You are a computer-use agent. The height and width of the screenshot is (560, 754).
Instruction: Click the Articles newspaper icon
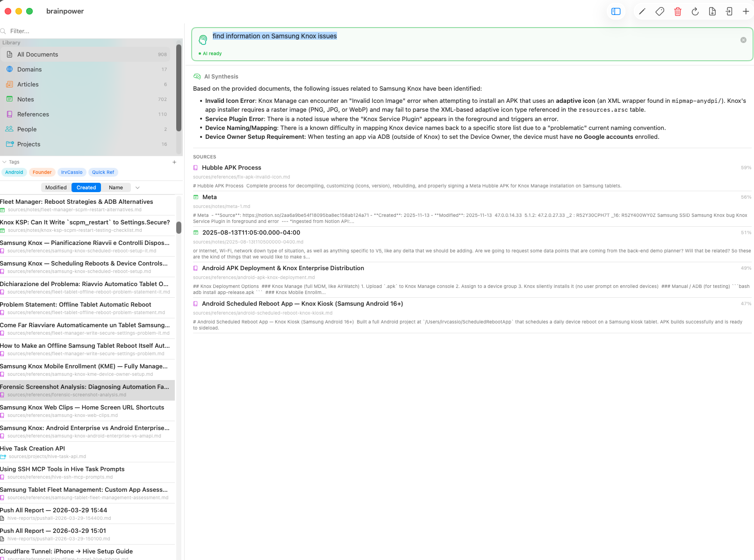[9, 84]
